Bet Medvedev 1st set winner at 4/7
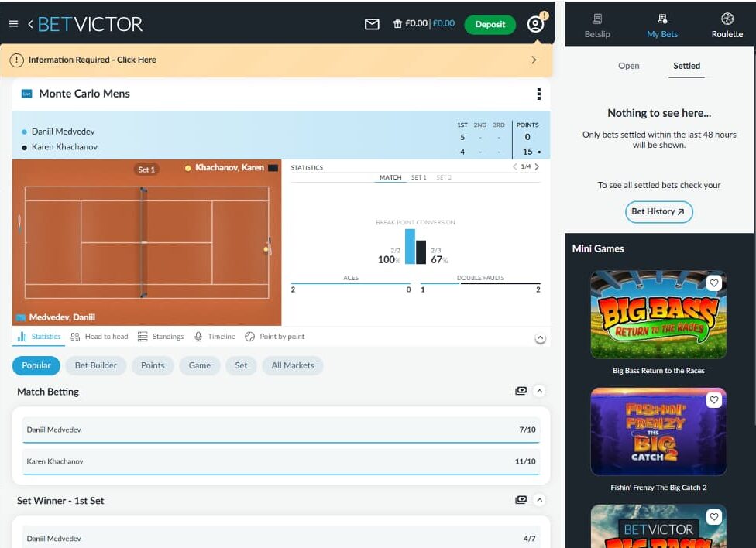 pos(281,537)
